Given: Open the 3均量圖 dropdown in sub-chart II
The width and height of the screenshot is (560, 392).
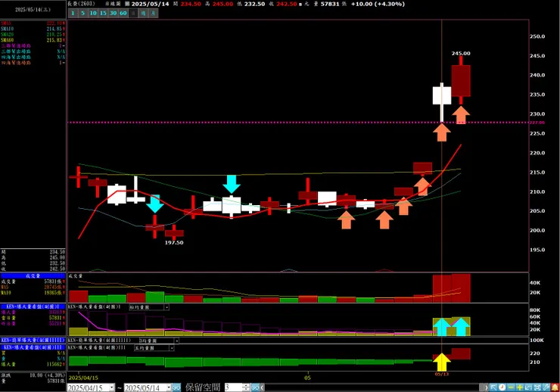Looking at the screenshot, I should pos(176,341).
